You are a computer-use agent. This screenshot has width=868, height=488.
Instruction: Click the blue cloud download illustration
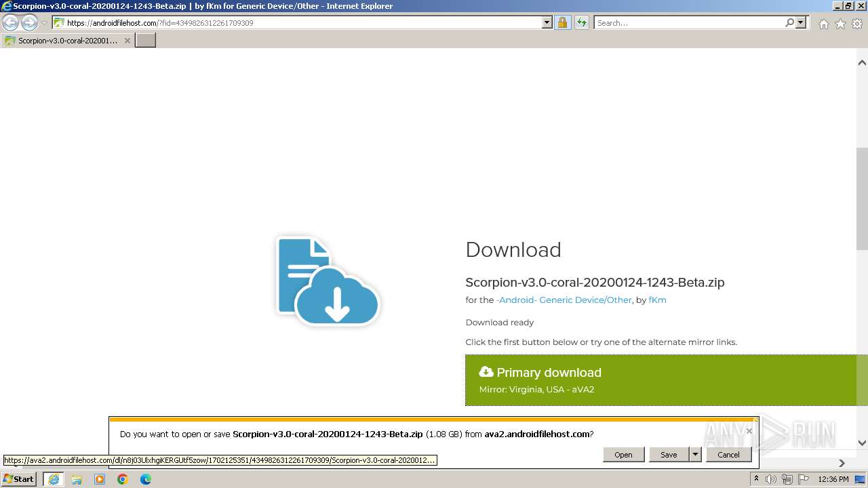point(328,280)
